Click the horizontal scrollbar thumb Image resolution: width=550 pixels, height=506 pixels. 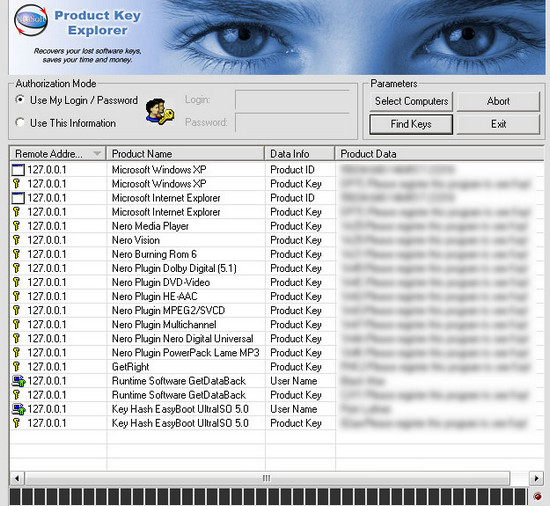point(267,478)
